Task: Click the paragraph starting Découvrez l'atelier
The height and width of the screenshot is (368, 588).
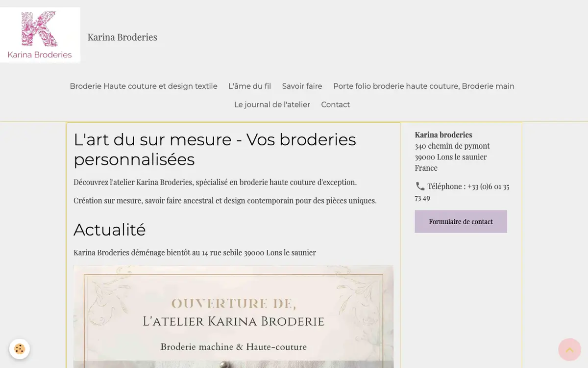Action: pos(215,182)
